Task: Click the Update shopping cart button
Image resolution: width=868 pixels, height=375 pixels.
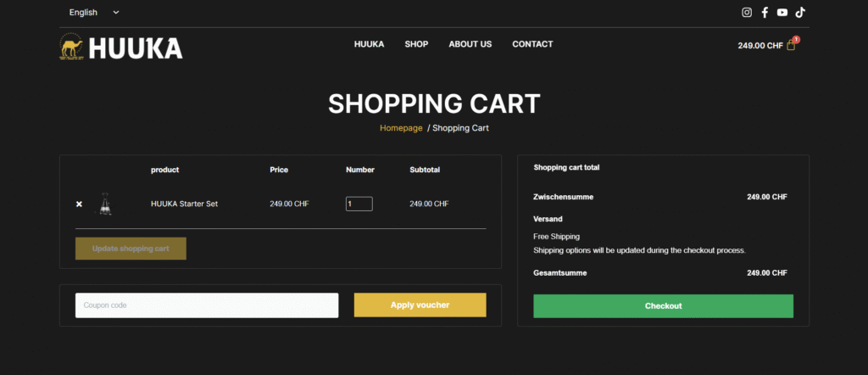Action: point(131,249)
